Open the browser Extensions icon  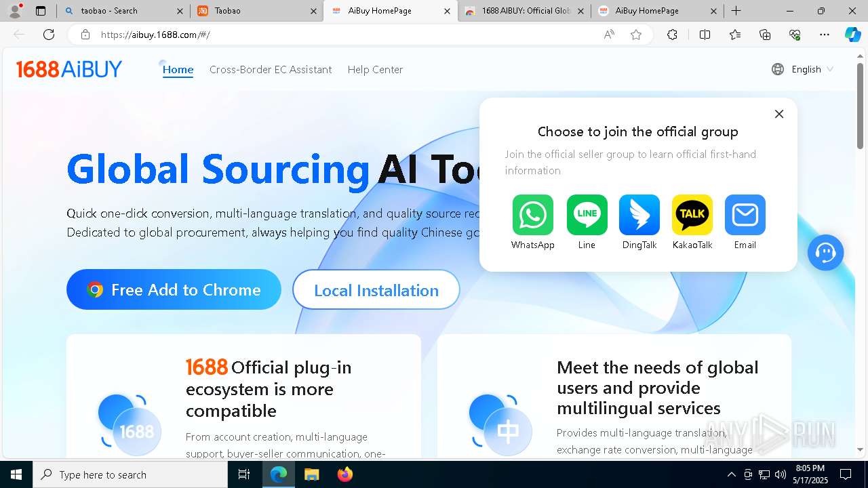pyautogui.click(x=672, y=35)
